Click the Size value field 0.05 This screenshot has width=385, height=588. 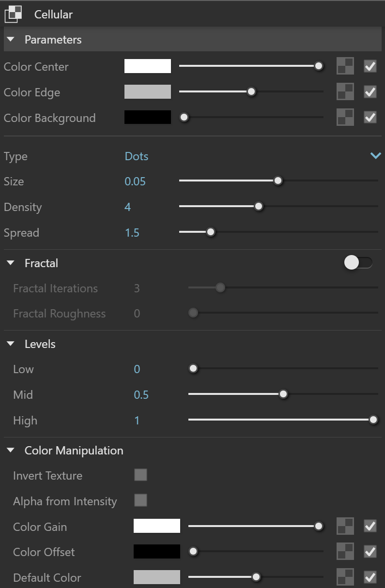(135, 181)
